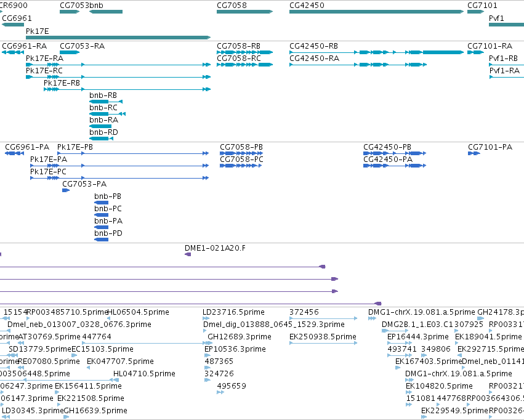Select protein Pk17E-PC label
524x420 pixels.
48,172
